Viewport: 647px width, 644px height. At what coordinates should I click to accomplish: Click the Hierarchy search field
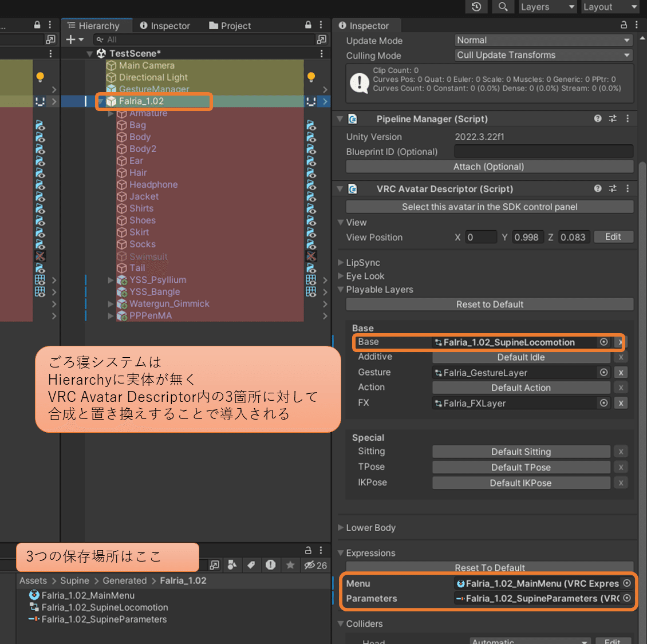[x=204, y=39]
